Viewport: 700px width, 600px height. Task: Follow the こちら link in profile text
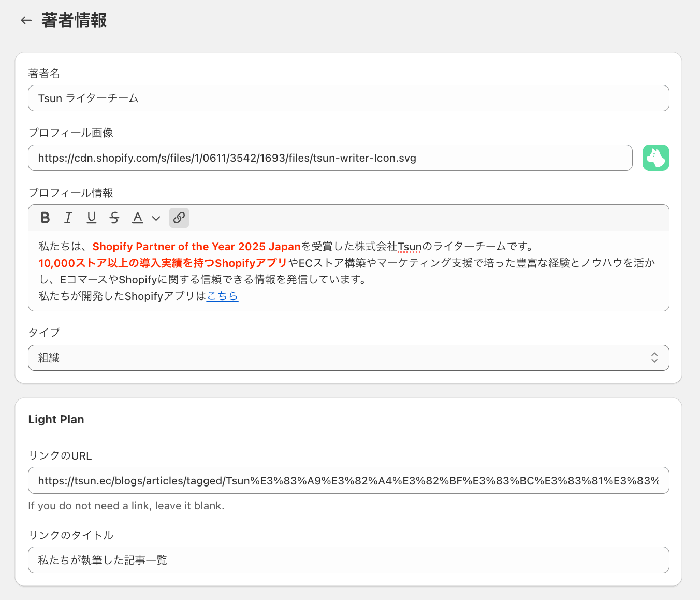click(x=222, y=296)
